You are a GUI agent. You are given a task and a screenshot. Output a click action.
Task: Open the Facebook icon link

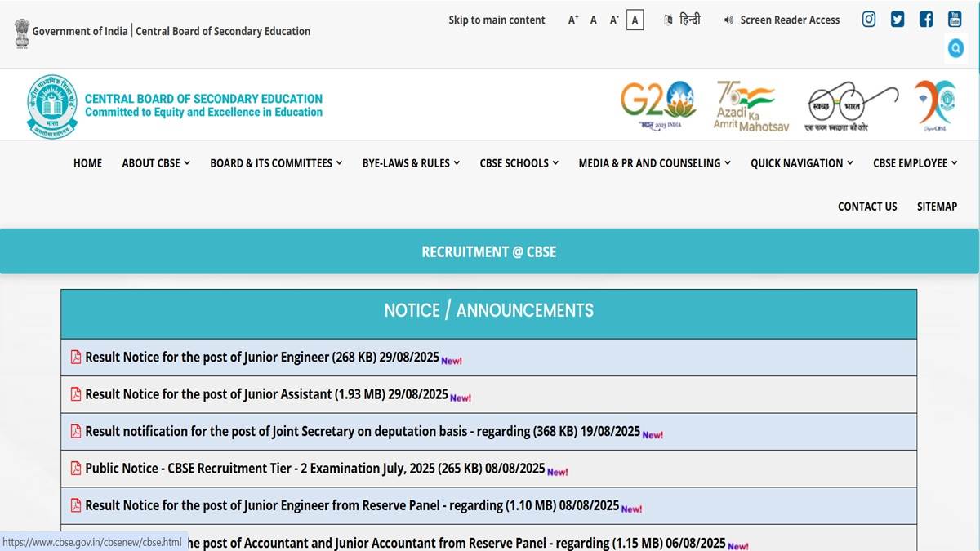(x=926, y=19)
